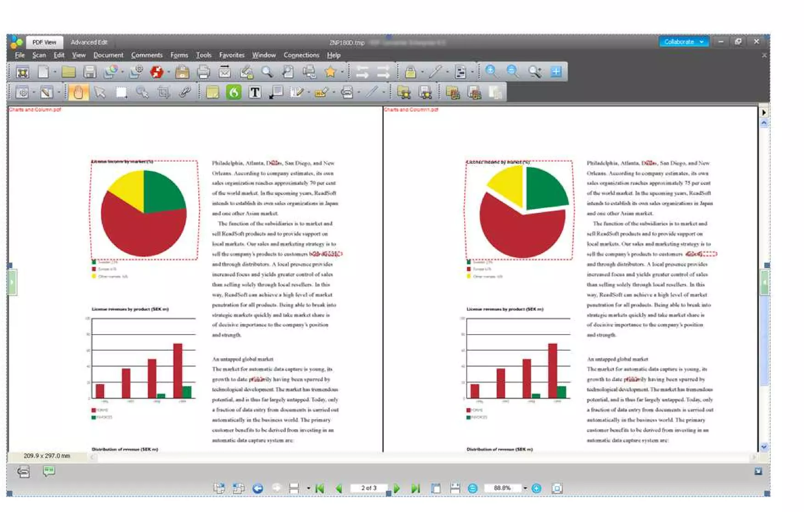The width and height of the screenshot is (812, 512).
Task: Open the File menu
Action: pos(20,55)
